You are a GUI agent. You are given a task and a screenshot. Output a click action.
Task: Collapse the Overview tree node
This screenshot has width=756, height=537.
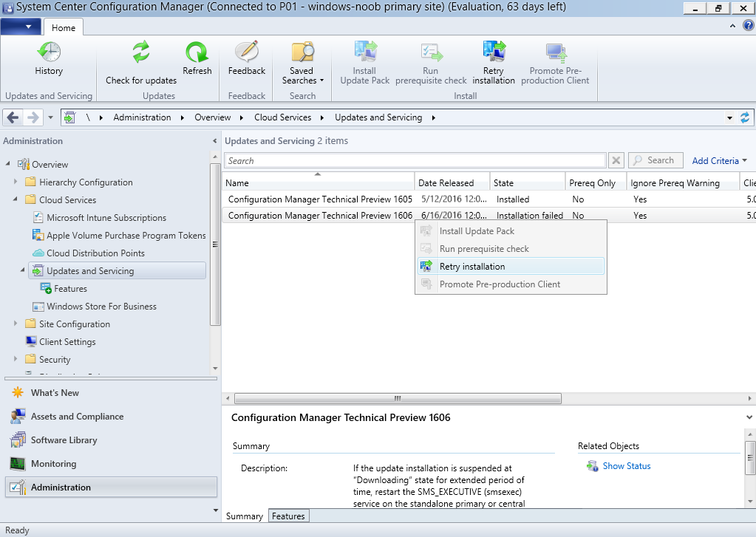pos(7,164)
